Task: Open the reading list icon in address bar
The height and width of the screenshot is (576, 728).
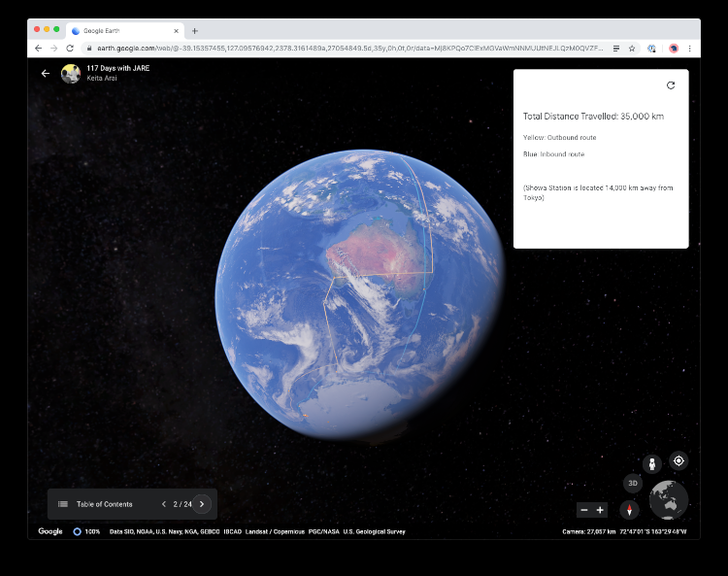Action: pos(616,49)
